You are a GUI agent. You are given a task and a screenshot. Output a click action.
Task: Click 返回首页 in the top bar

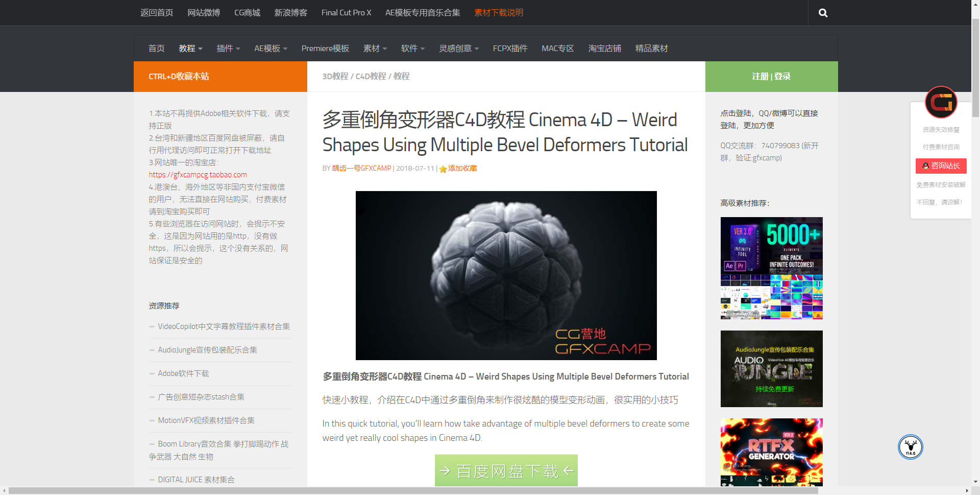[157, 13]
